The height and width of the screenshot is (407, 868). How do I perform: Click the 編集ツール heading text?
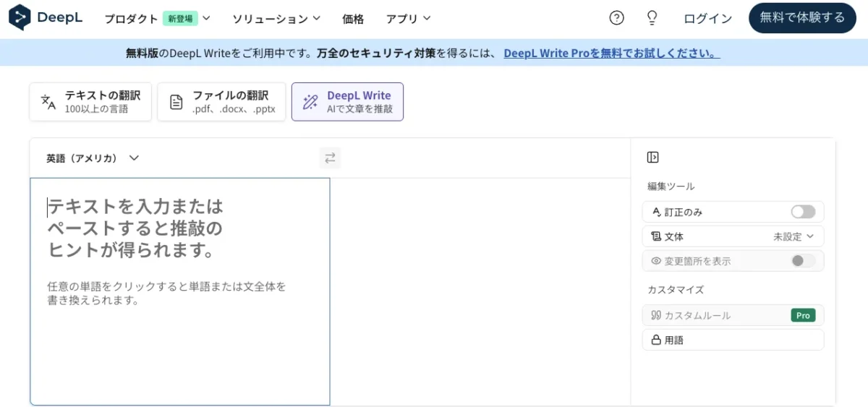click(x=671, y=186)
